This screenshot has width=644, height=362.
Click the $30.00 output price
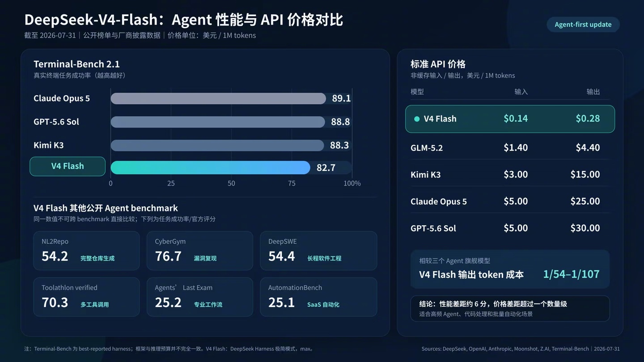tap(585, 228)
